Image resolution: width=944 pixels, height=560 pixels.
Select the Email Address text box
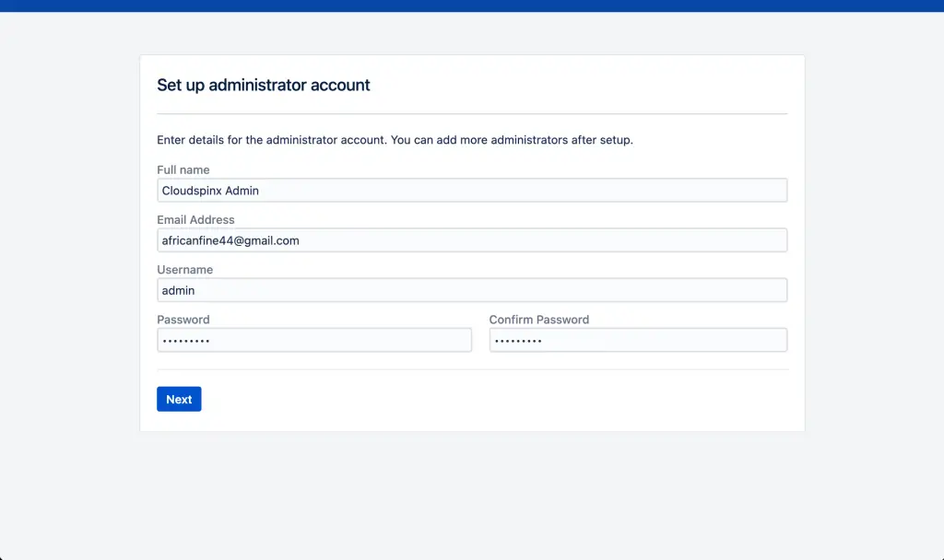472,239
